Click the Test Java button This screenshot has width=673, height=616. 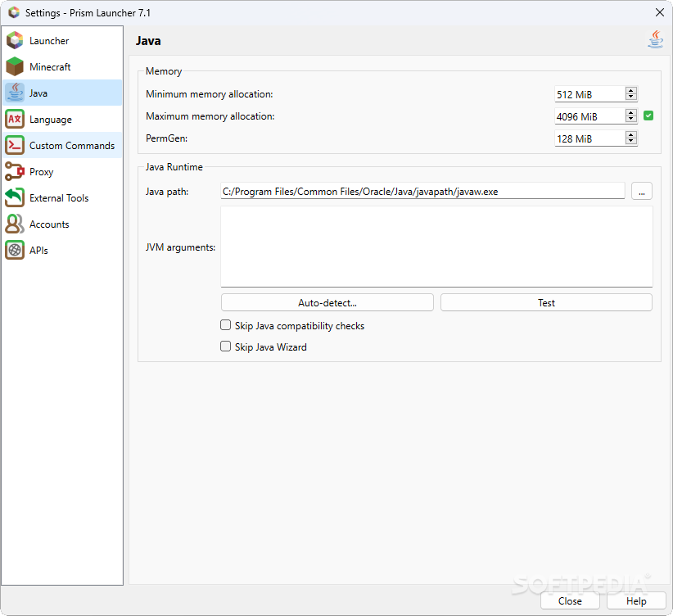coord(546,303)
